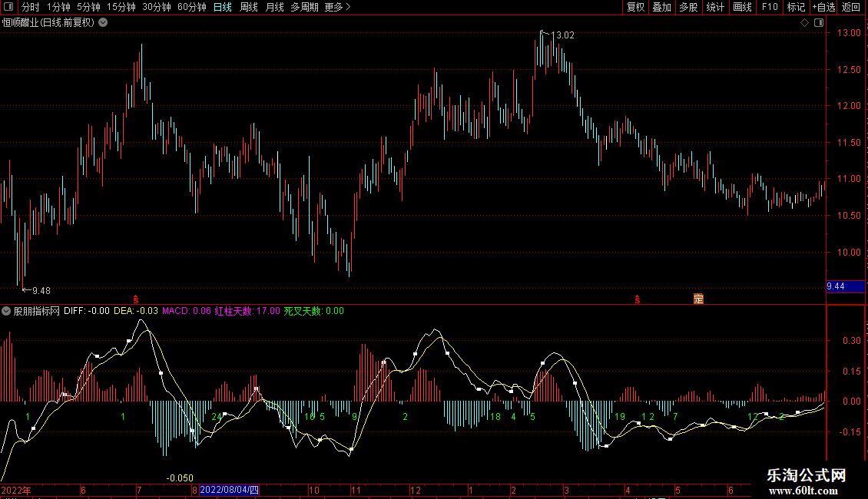Click the DEA: -0.03 indicator value

point(136,311)
